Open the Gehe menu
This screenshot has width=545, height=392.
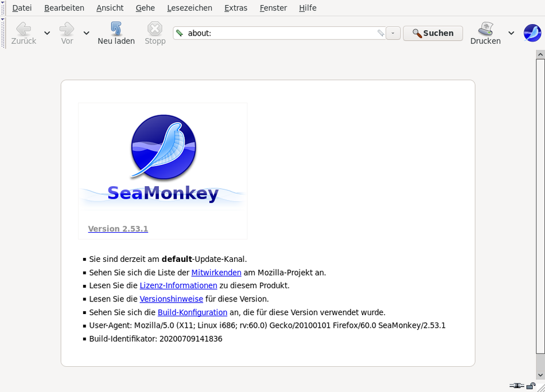coord(145,7)
